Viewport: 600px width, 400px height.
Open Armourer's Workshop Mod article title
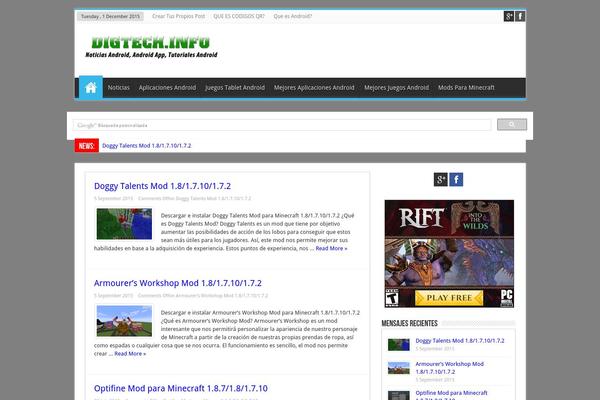click(x=178, y=283)
